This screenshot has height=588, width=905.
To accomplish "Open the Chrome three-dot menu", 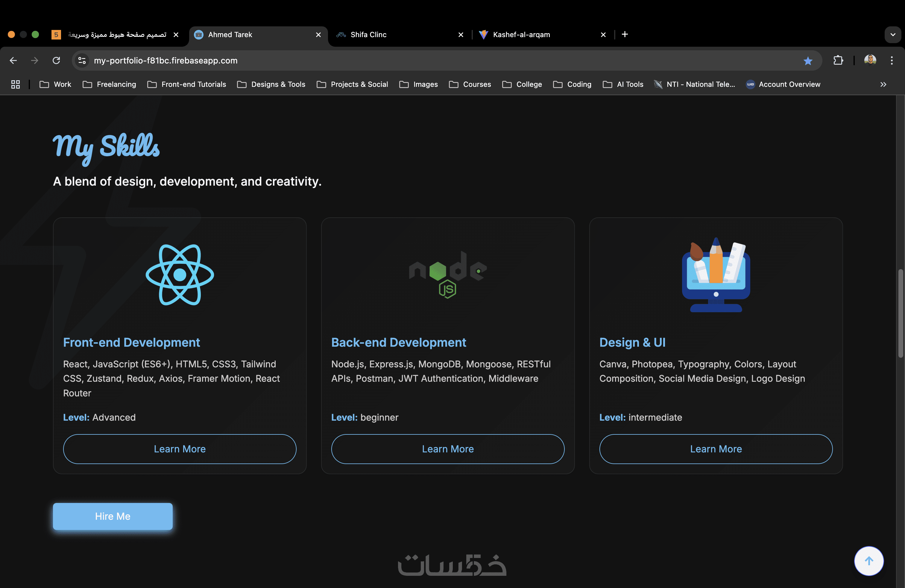I will 891,60.
